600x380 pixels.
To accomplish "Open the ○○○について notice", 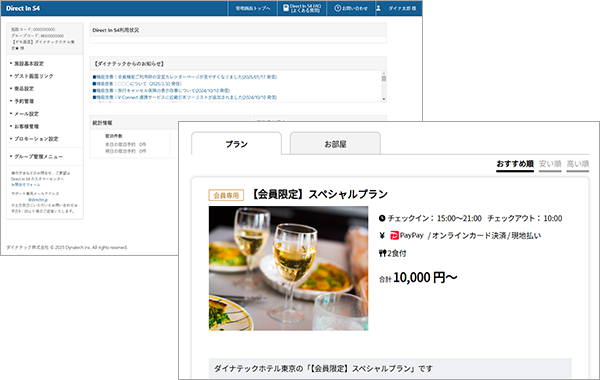I will pos(137,83).
